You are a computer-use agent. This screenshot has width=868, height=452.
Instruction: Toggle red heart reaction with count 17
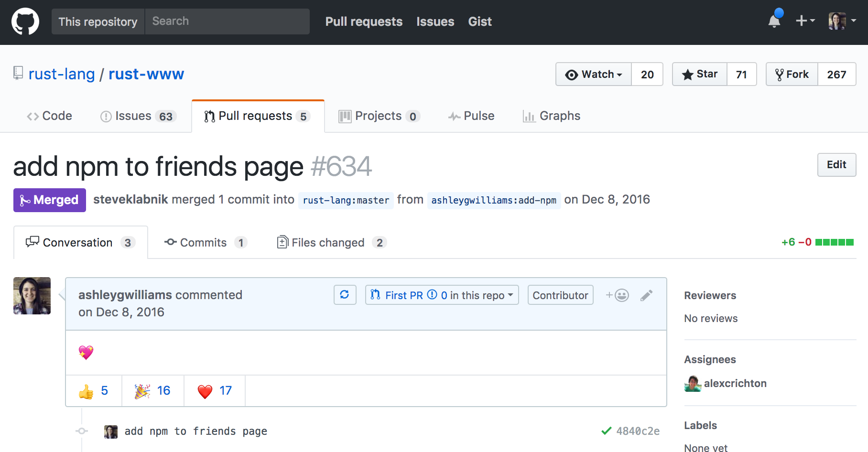(x=215, y=391)
